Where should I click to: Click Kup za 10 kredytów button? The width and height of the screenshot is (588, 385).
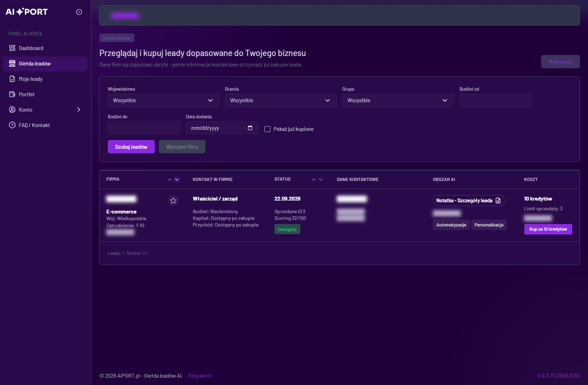(x=548, y=229)
